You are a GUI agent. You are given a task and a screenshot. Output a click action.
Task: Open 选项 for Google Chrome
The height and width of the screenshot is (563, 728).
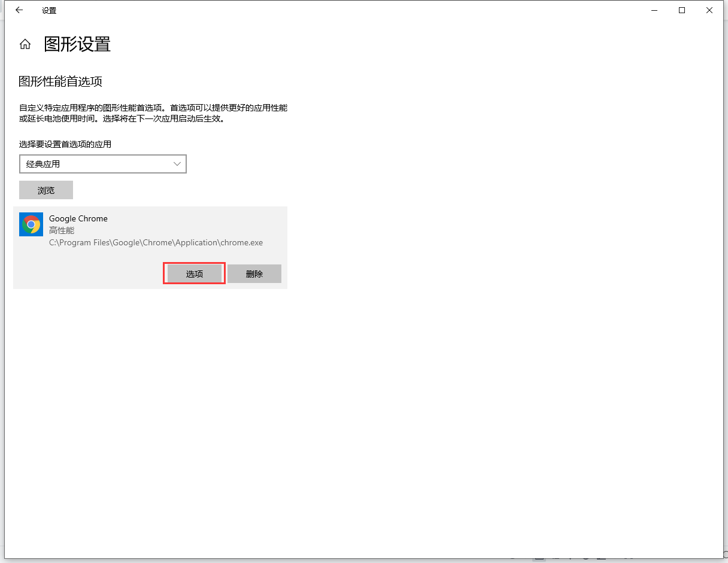(x=194, y=274)
